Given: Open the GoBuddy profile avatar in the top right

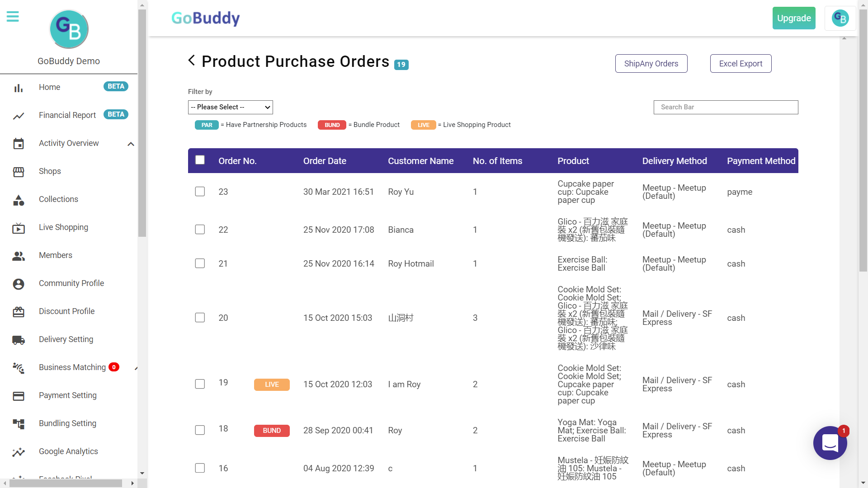Looking at the screenshot, I should coord(840,19).
